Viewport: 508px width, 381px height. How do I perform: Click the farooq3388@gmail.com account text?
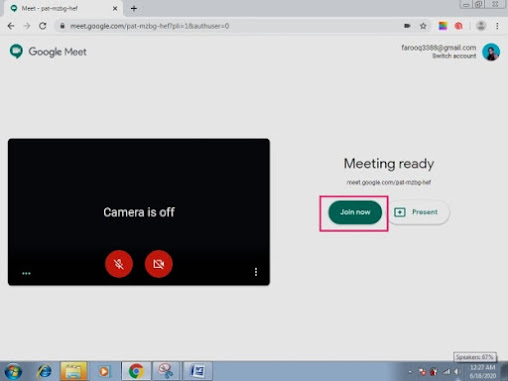point(439,48)
